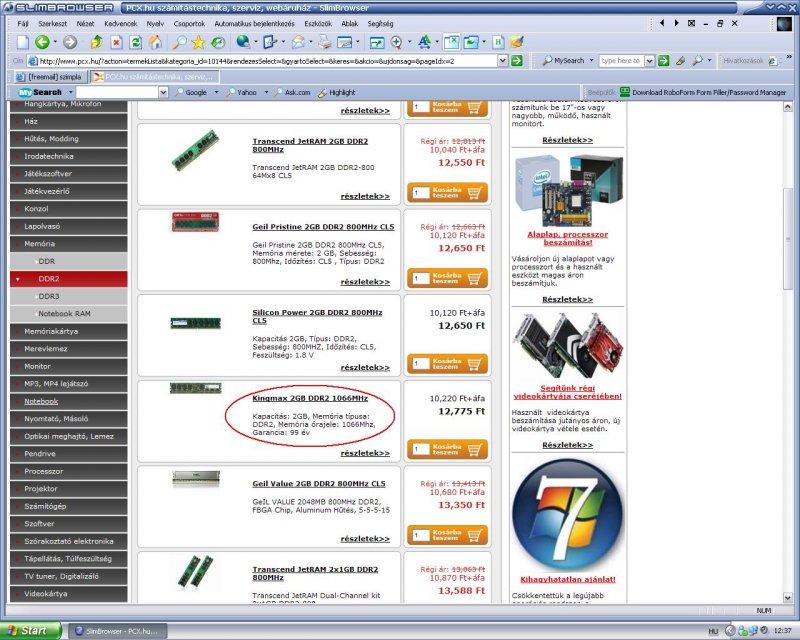This screenshot has width=800, height=640.
Task: Go to the Home page icon
Action: pyautogui.click(x=156, y=42)
